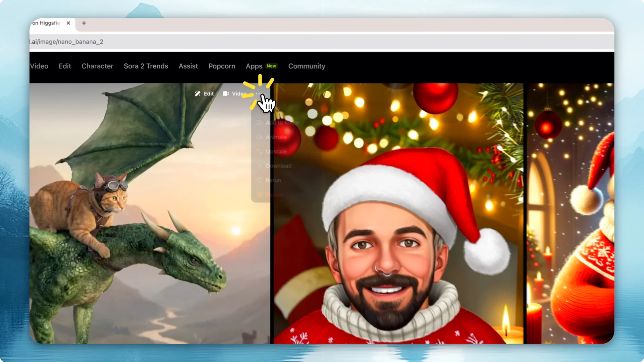The image size is (644, 362).
Task: Select the Edit wand icon on the dragon image
Action: [x=198, y=94]
